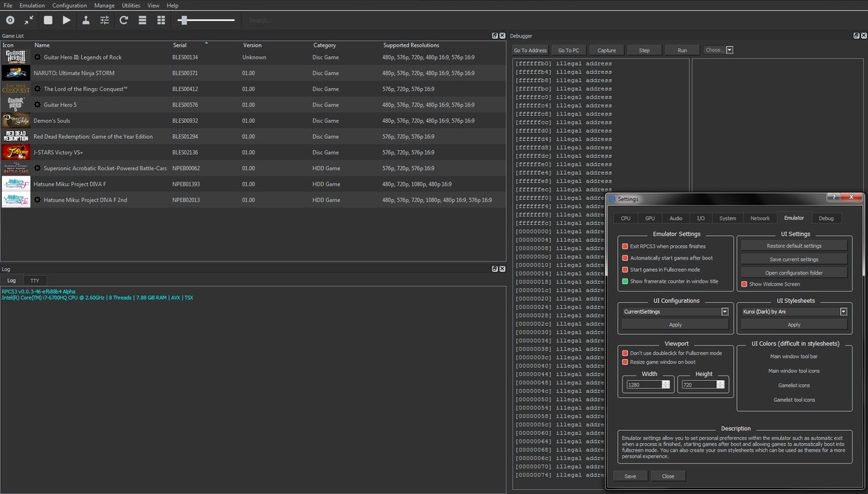
Task: Open the Utilities menu
Action: coord(131,5)
